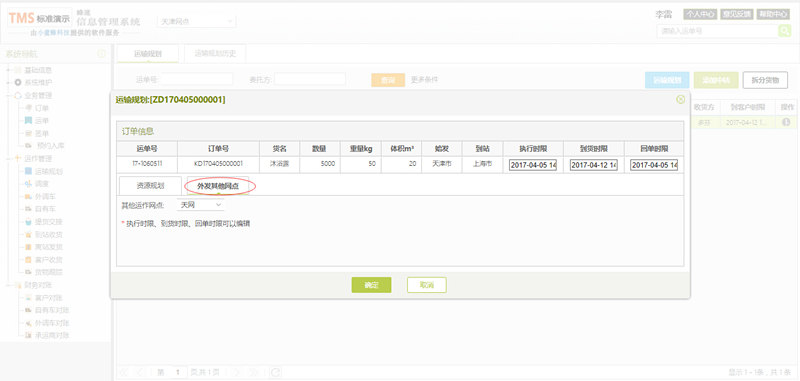Click the waybill search box under 李雷
Image resolution: width=800 pixels, height=381 pixels.
(717, 31)
